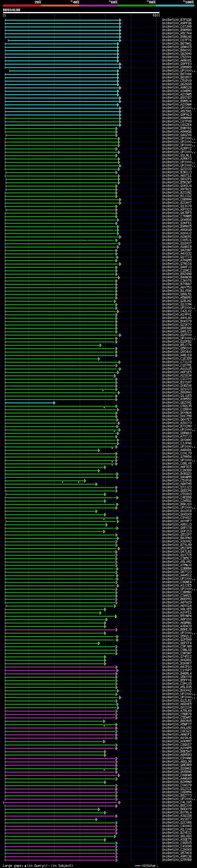The image size is (197, 868).
Task: Select the UniRef100_C1N3D9 label
Action: tap(177, 470)
